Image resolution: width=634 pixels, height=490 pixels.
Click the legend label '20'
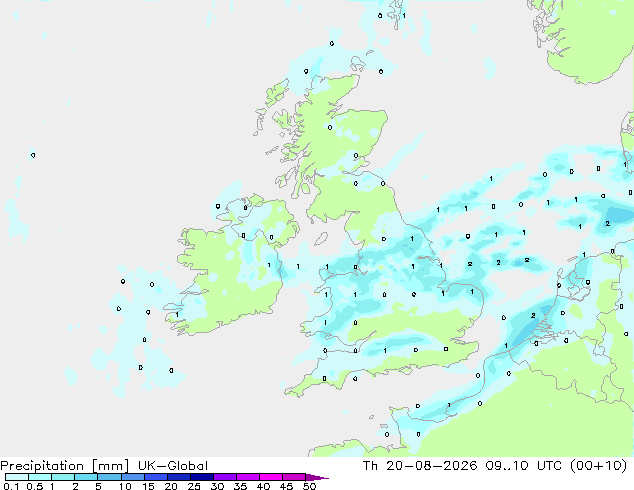point(171,486)
